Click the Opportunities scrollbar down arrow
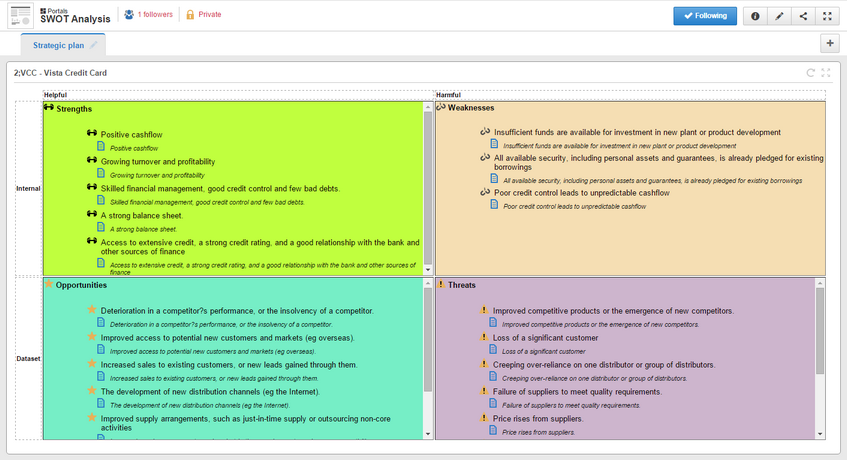847x460 pixels. 428,434
